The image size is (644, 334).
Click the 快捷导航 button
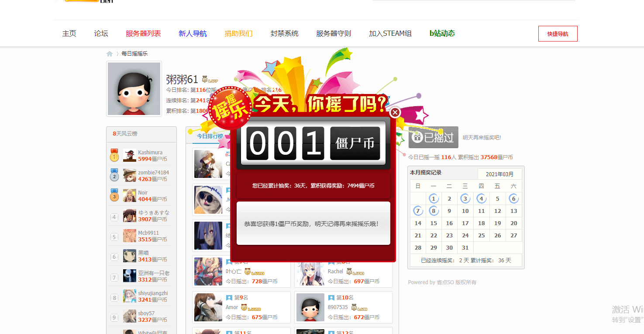point(558,34)
